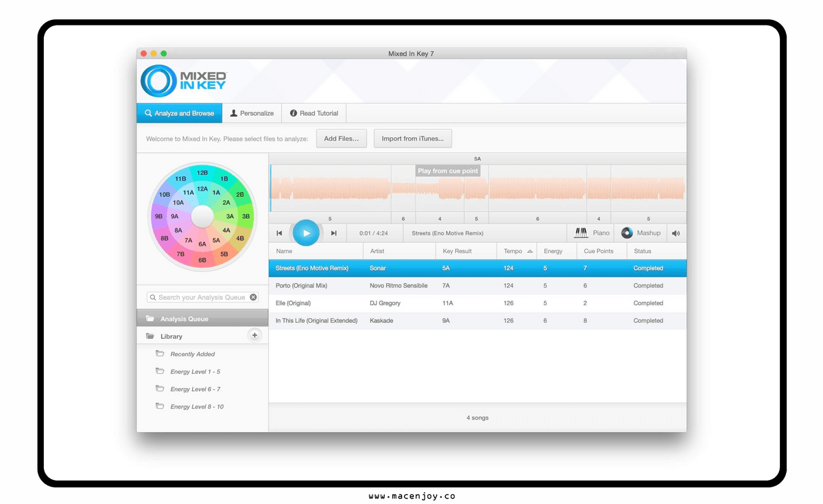This screenshot has width=823, height=504.
Task: Clear the search field with X icon
Action: click(253, 298)
